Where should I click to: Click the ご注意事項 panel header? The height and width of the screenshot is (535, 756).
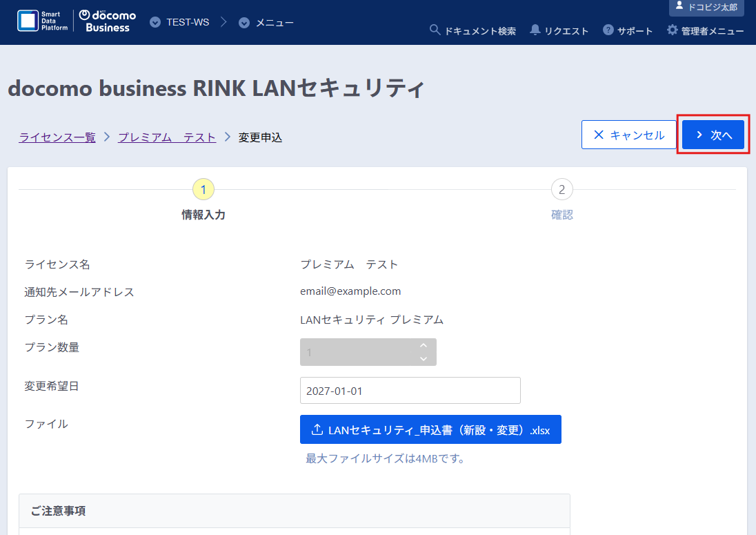[295, 511]
